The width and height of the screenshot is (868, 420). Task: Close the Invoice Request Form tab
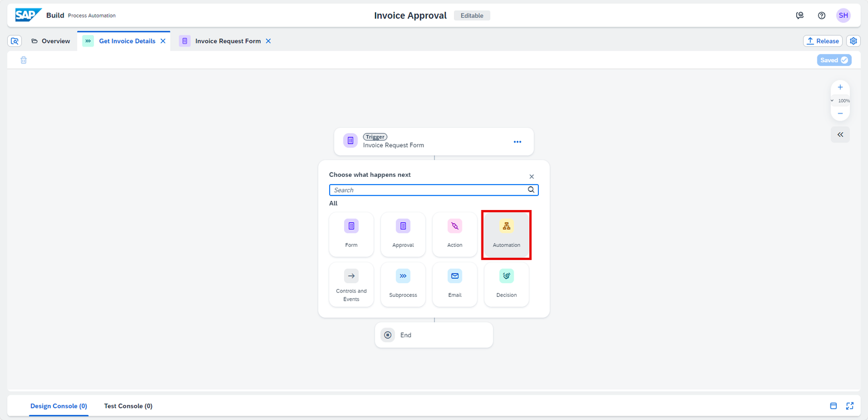tap(268, 41)
